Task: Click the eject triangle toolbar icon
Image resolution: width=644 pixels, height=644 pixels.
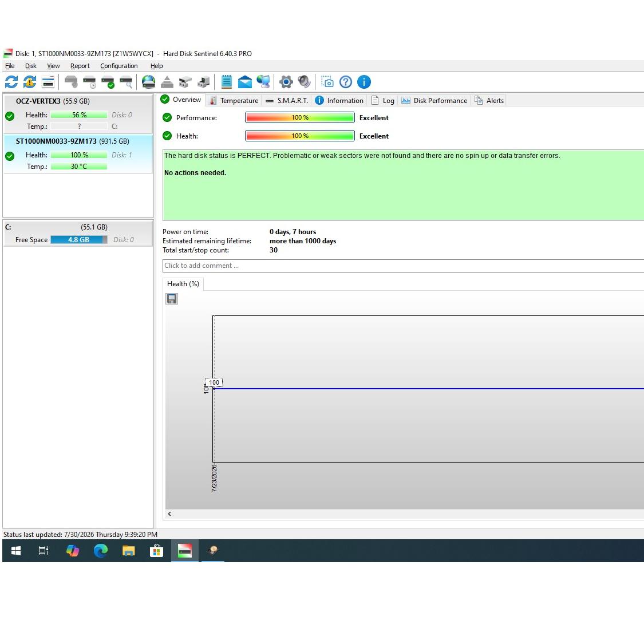Action: 167,82
